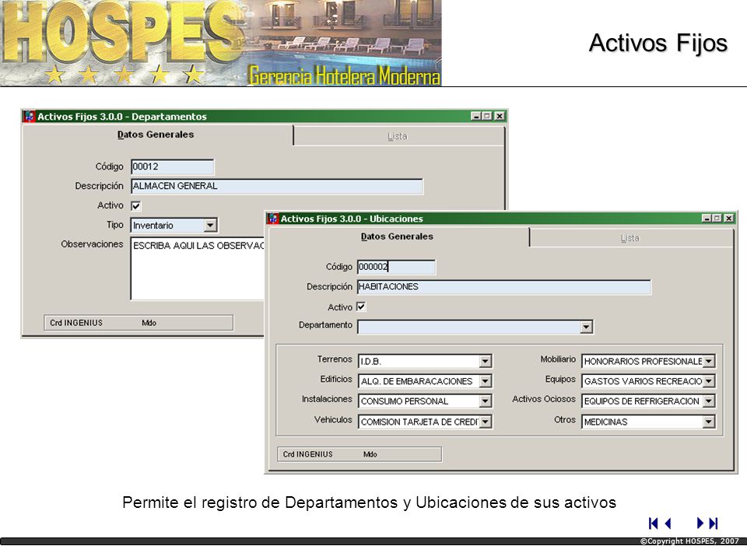This screenshot has height=560, width=747.
Task: Expand the Otros MEDICINAS dropdown
Action: [708, 422]
